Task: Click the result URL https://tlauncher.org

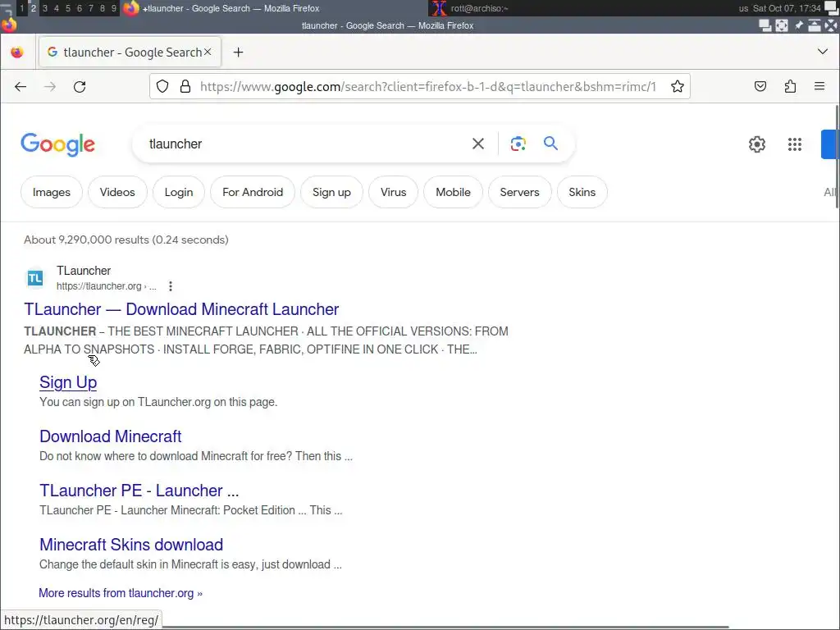Action: (x=99, y=286)
